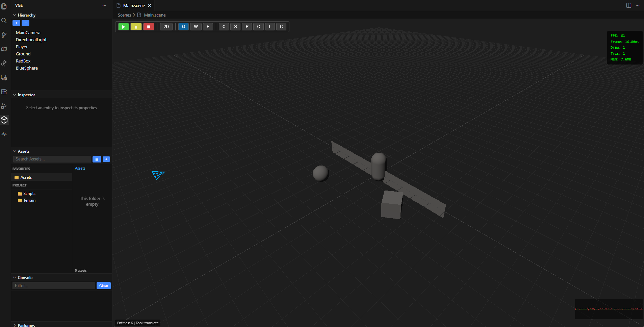Click the red frame-time graph
This screenshot has height=327, width=644.
coord(609,309)
